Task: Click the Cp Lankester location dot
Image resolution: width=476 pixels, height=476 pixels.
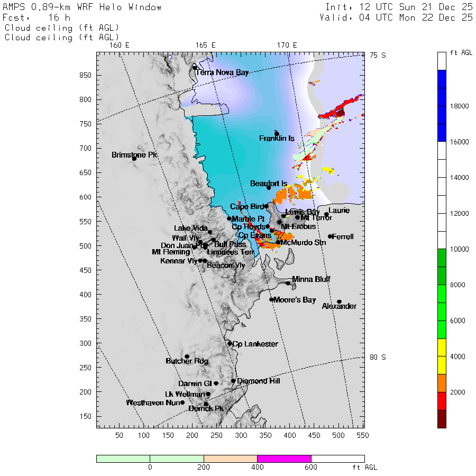Action: pos(230,343)
